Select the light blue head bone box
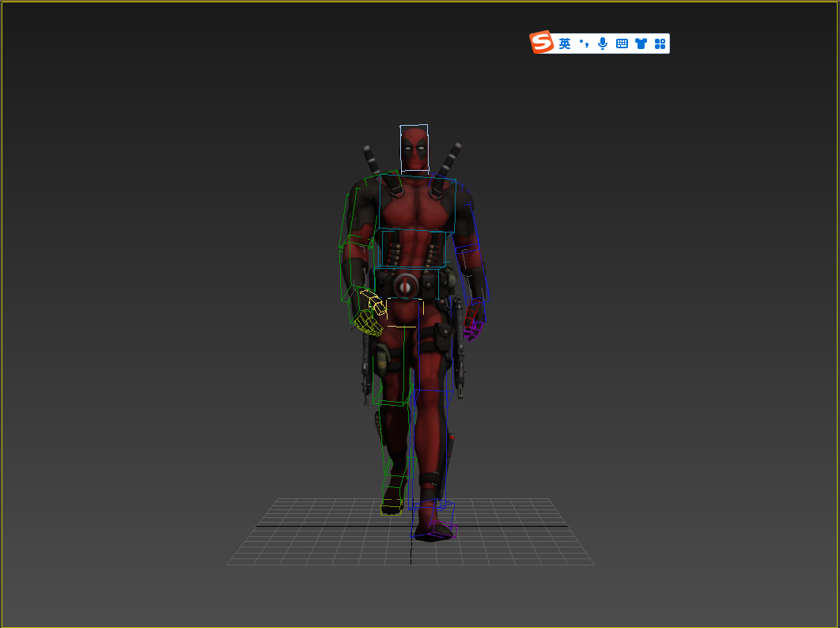The image size is (840, 628). pos(414,147)
